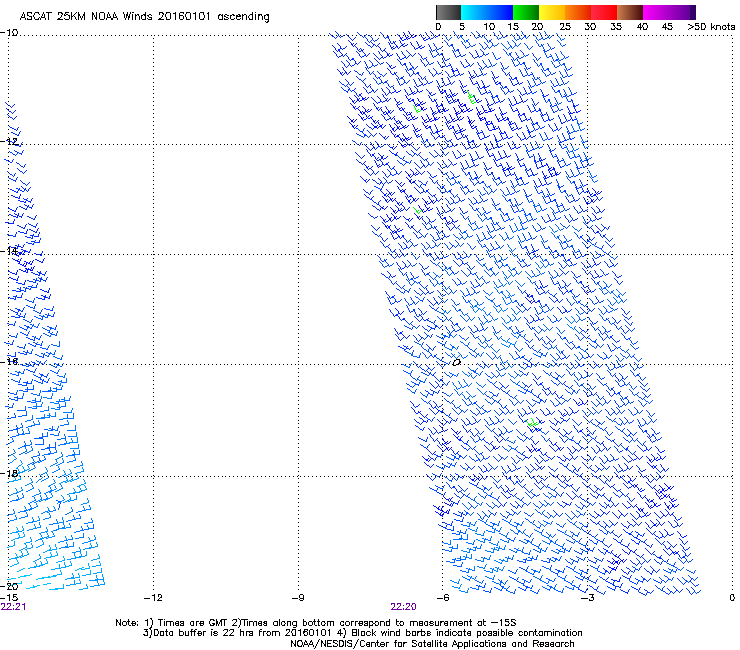Click the '-9' longitude axis label
Image resolution: width=740 pixels, height=650 pixels.
click(298, 598)
